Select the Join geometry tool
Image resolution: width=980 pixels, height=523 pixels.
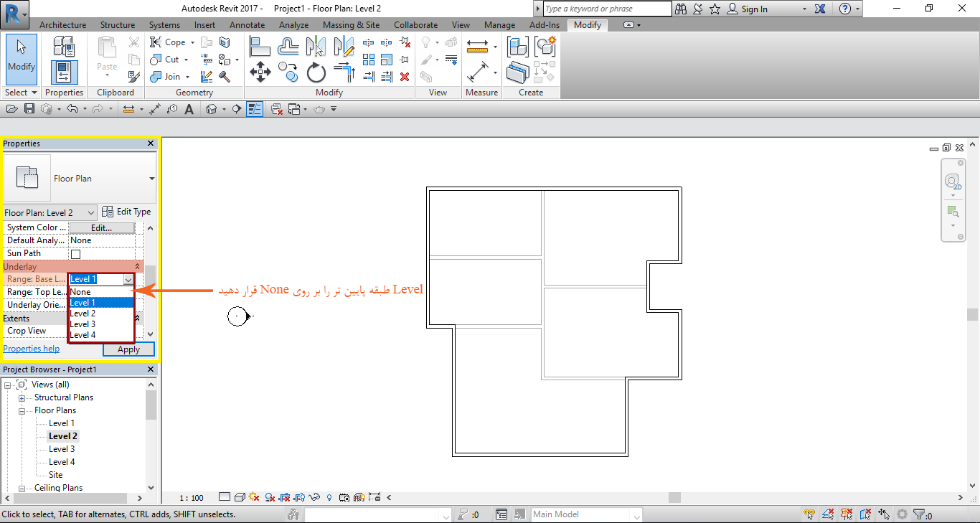click(x=166, y=77)
